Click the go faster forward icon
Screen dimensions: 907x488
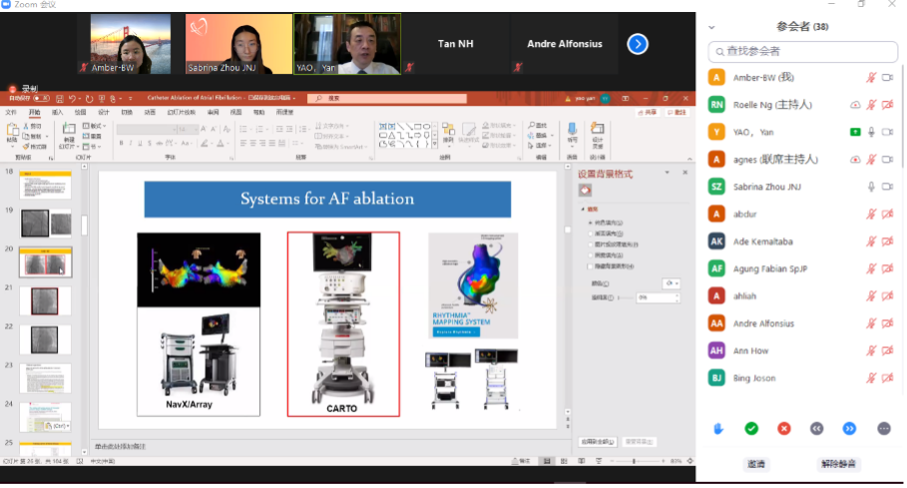point(849,428)
